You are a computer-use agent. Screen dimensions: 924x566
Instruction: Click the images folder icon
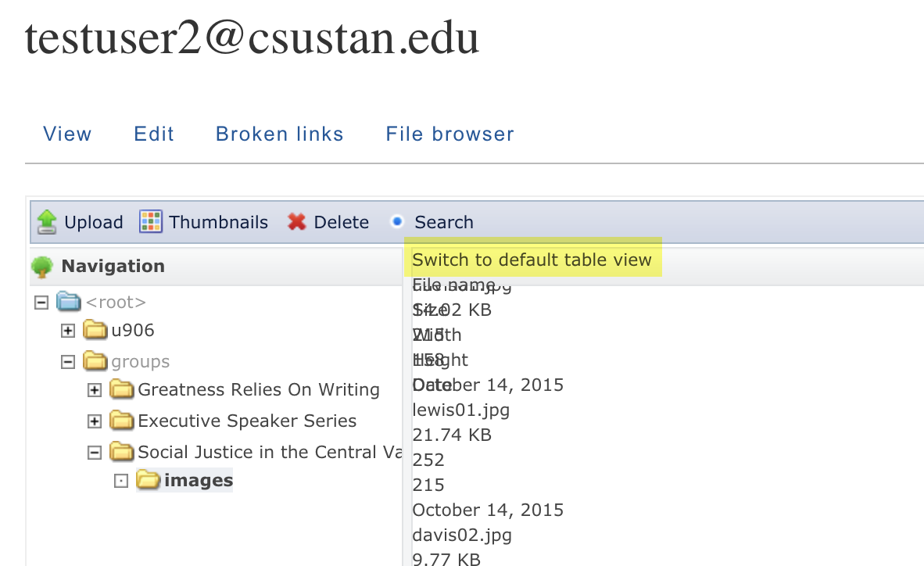pyautogui.click(x=149, y=480)
